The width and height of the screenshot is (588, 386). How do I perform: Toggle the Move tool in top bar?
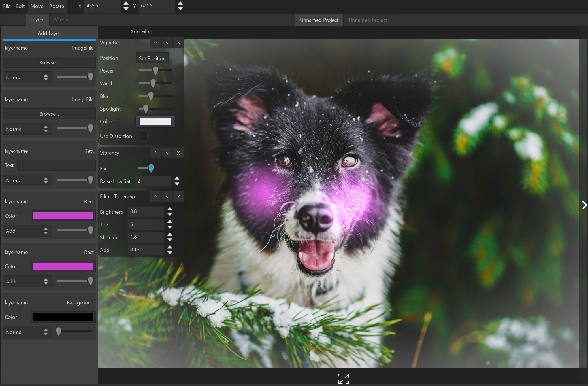[37, 6]
